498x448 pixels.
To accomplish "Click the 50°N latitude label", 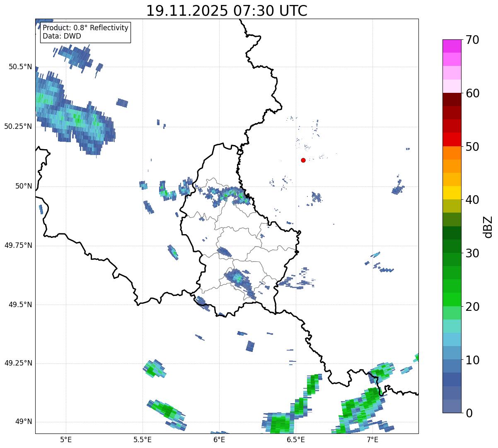I will coord(24,186).
